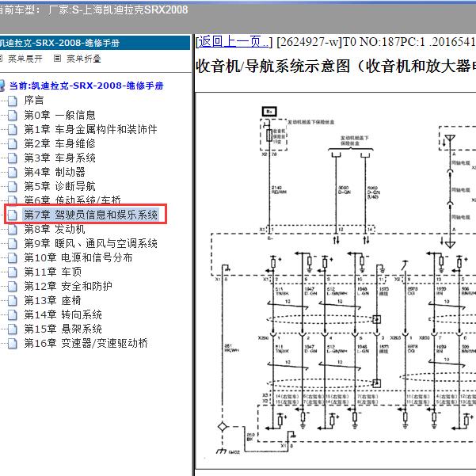
Task: Collapse menus with 菜单折叠
Action: 84,59
